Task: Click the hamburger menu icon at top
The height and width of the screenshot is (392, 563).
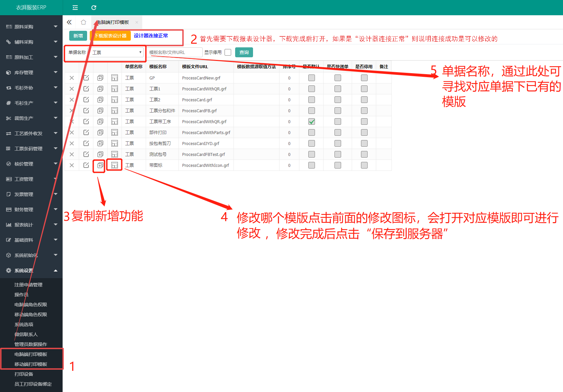Action: coord(75,7)
